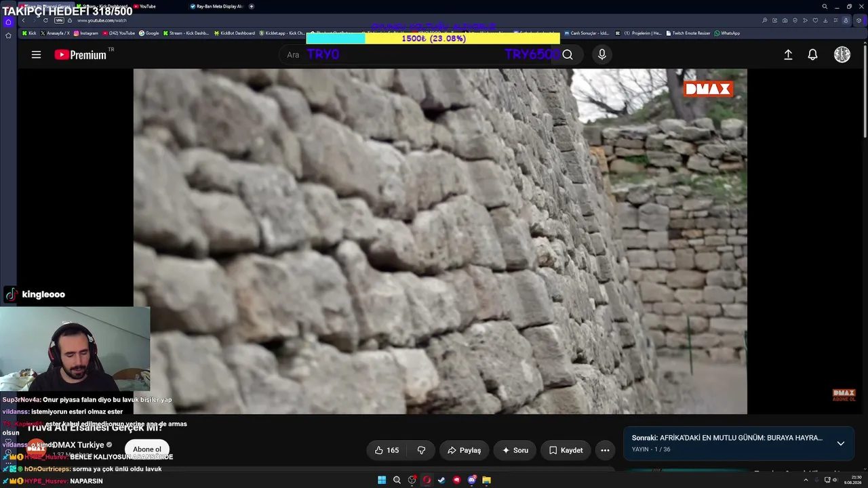Click the DMAX Türkiye channel name
The image size is (868, 488).
[x=78, y=445]
